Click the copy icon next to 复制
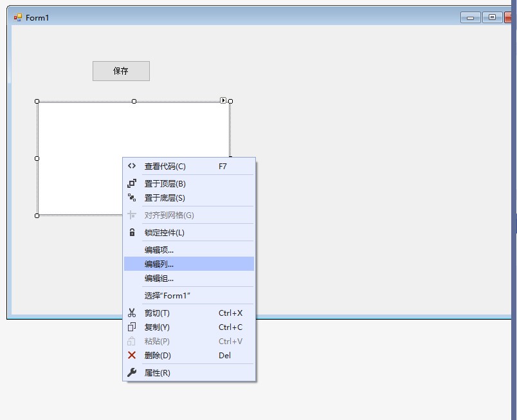Image resolution: width=517 pixels, height=420 pixels. pos(132,327)
